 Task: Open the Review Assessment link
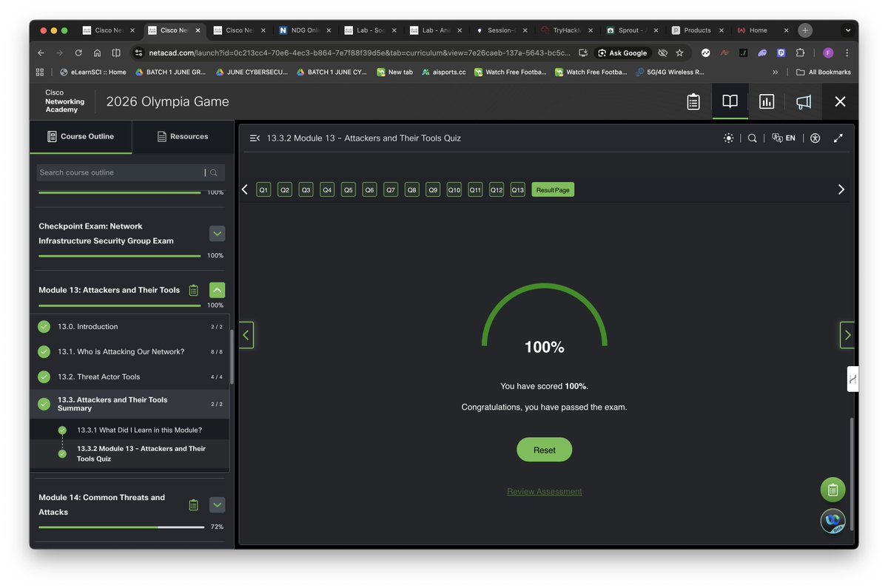click(x=545, y=491)
